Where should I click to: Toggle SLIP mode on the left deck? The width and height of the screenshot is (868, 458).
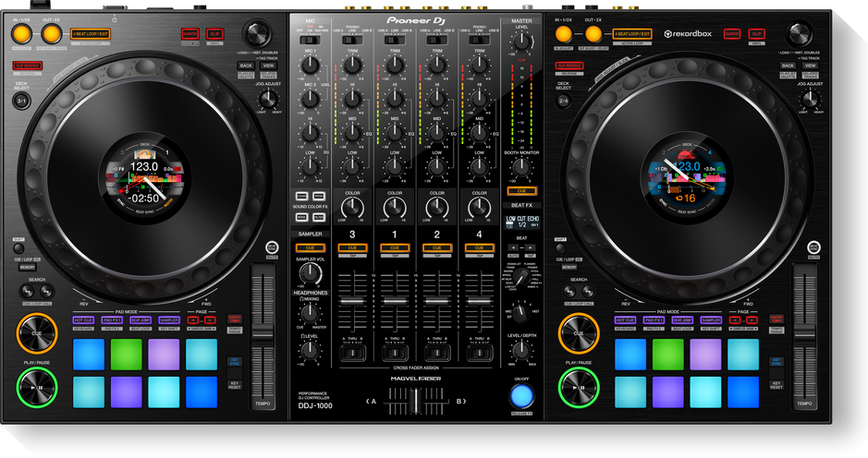point(214,34)
